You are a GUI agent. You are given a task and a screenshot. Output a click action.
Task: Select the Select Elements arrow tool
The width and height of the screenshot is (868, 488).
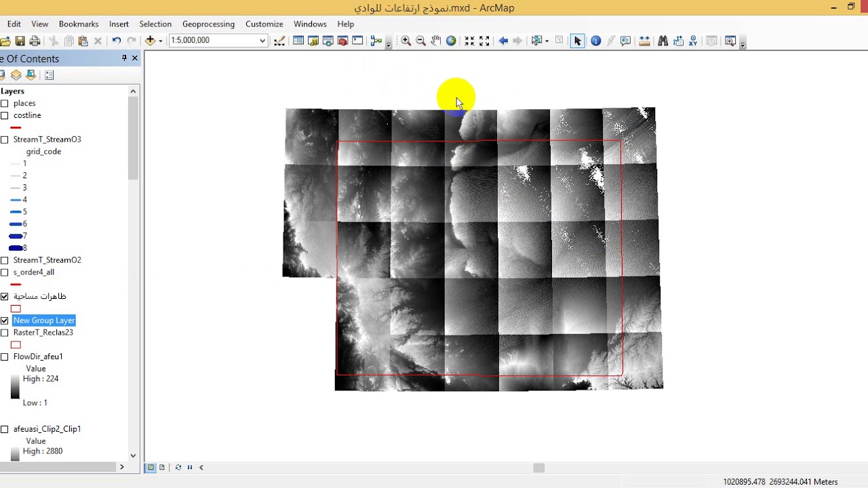[x=577, y=41]
